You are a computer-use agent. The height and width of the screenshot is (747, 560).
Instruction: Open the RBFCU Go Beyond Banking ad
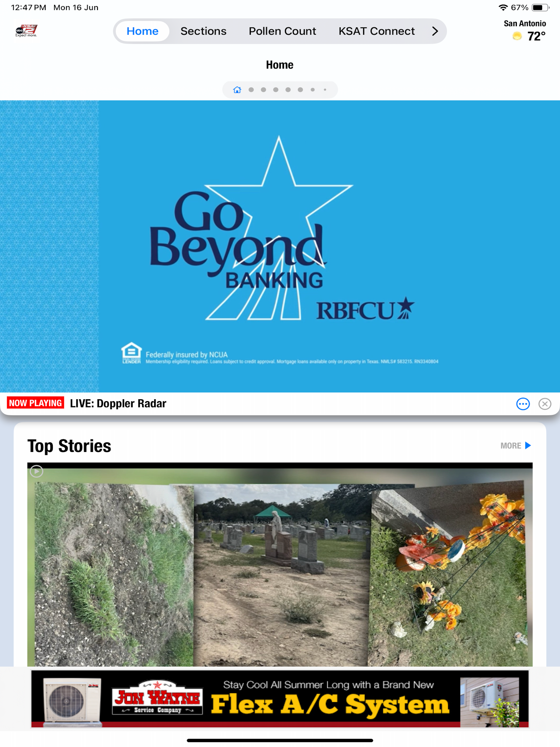pyautogui.click(x=280, y=246)
